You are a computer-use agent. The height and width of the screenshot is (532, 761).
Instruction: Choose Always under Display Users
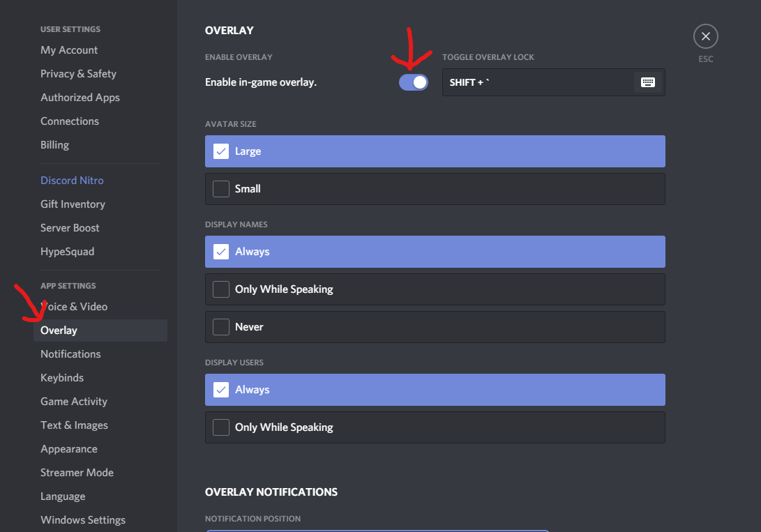[435, 390]
